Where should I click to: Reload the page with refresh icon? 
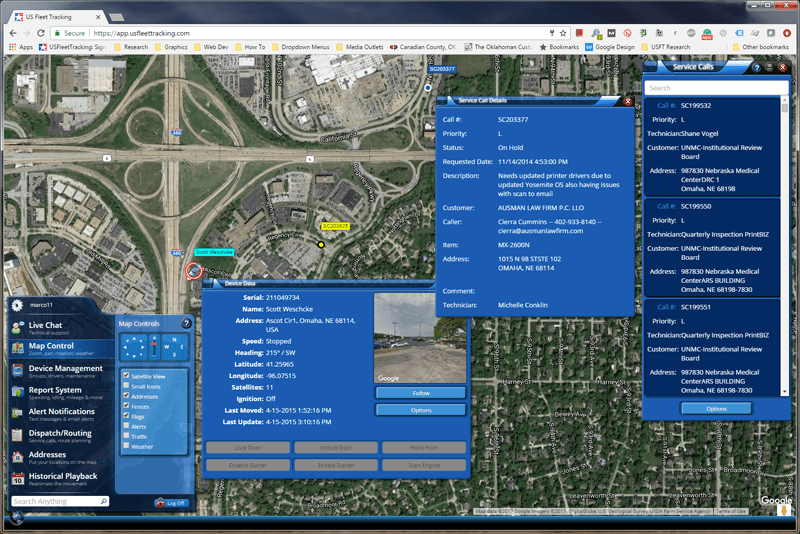click(x=41, y=33)
